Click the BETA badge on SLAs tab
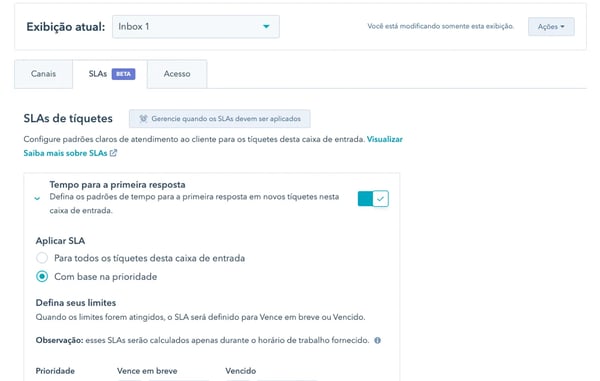The image size is (600, 381). coord(123,74)
